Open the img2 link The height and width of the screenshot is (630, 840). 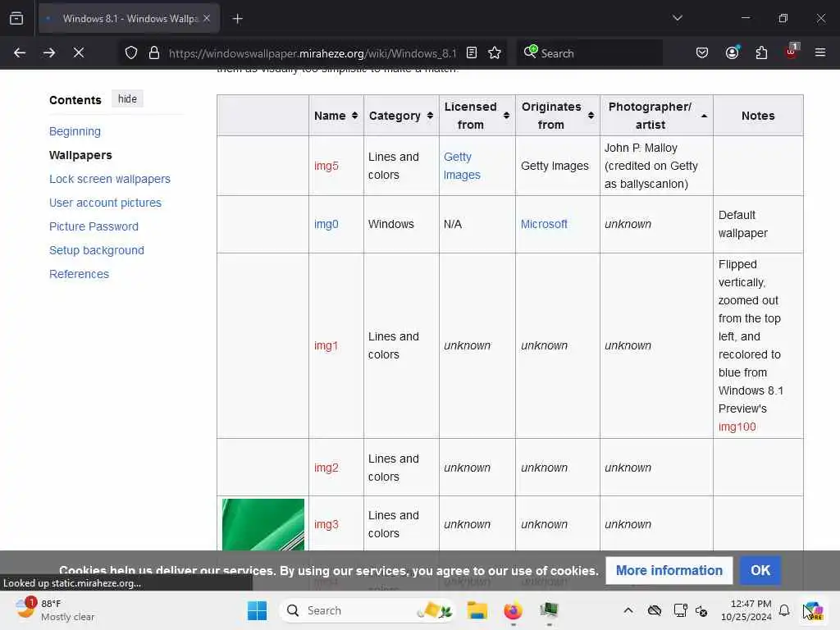(326, 468)
